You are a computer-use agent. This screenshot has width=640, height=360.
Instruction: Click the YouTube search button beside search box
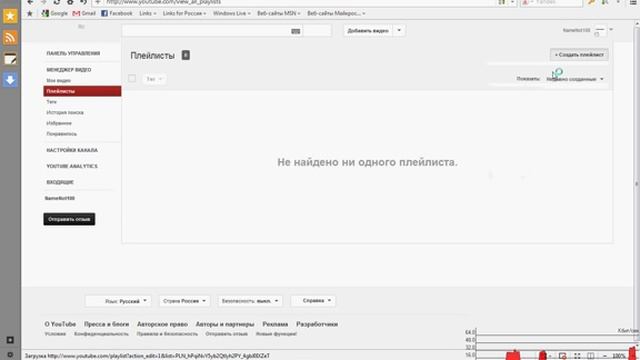tap(317, 31)
